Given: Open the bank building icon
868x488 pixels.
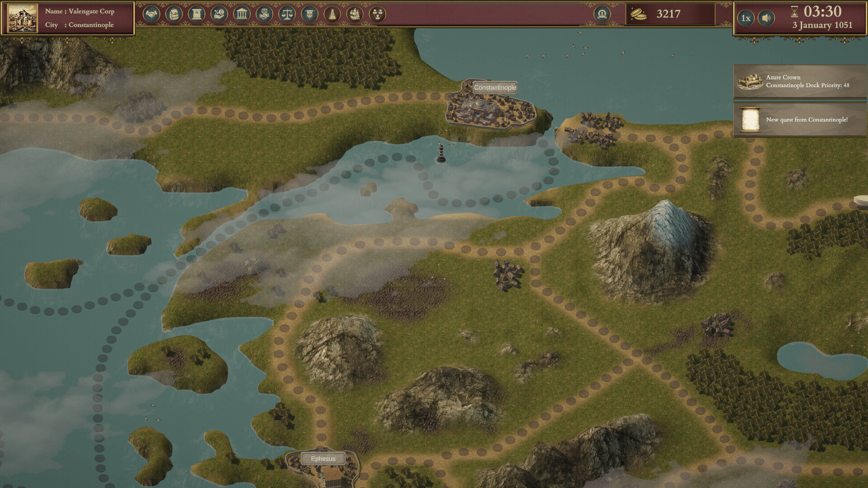Looking at the screenshot, I should [x=242, y=14].
